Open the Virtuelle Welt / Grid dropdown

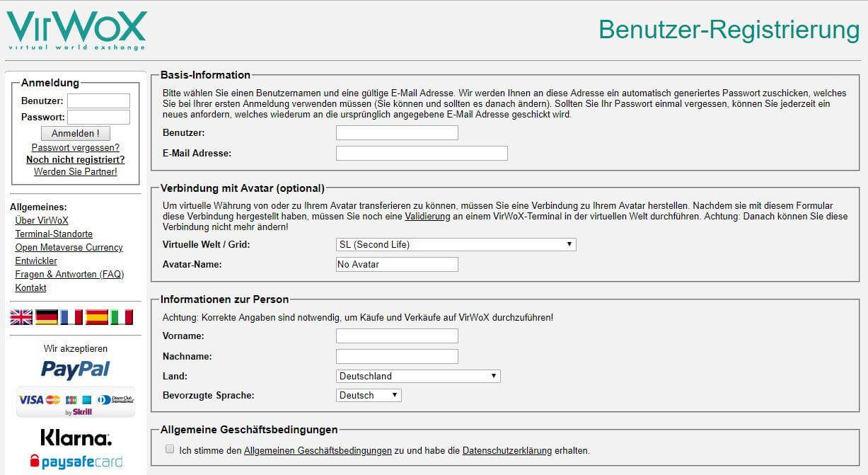coord(456,244)
